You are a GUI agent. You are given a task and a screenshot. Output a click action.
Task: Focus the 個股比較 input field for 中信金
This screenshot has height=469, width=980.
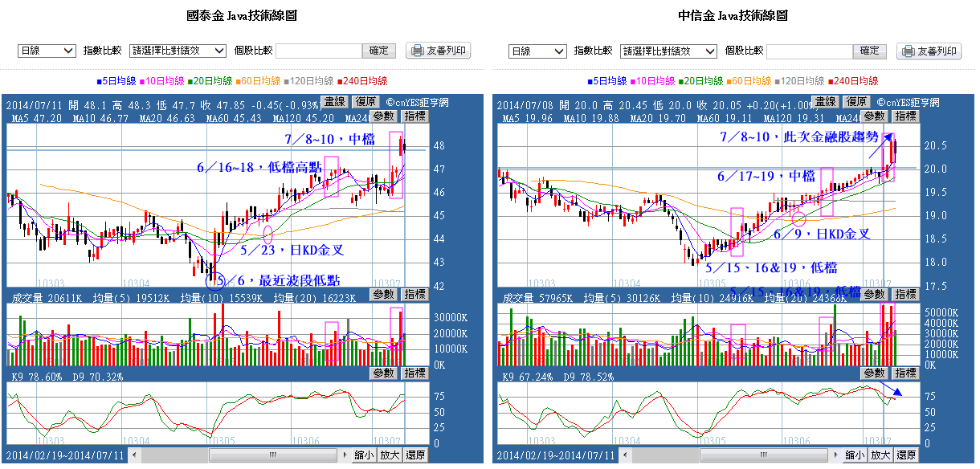point(810,51)
